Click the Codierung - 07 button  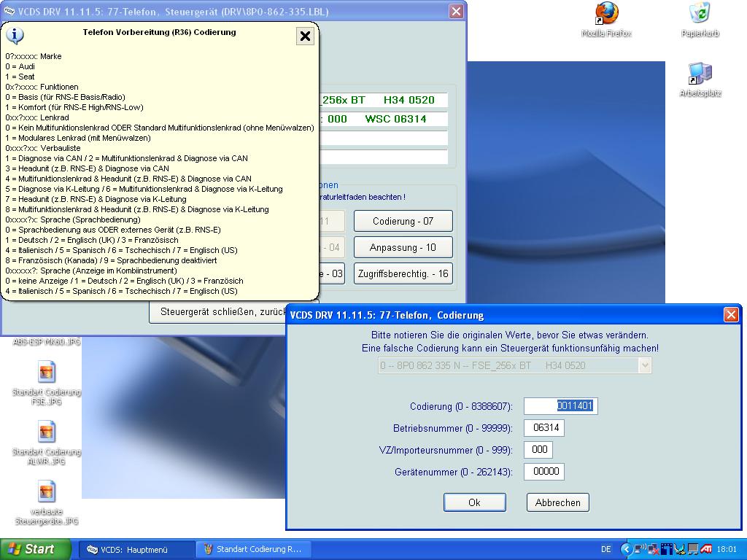tap(403, 221)
